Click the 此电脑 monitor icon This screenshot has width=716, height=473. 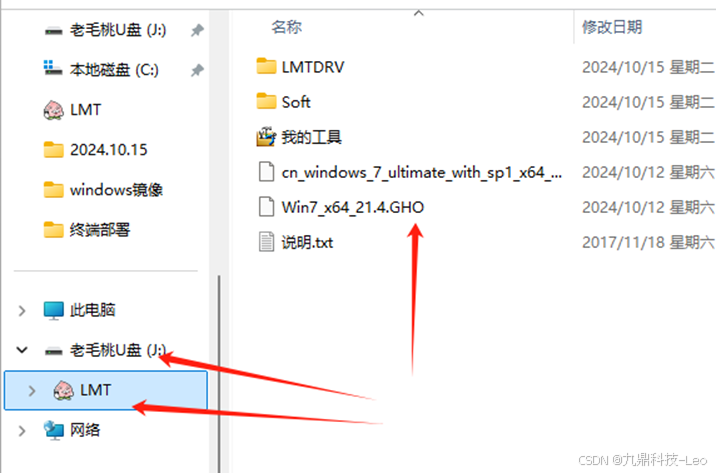[53, 310]
